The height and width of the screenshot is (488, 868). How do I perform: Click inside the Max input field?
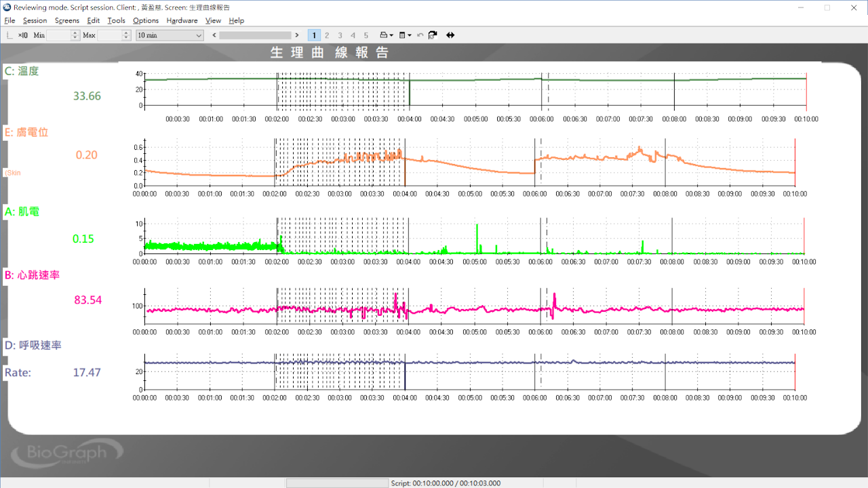click(x=109, y=35)
